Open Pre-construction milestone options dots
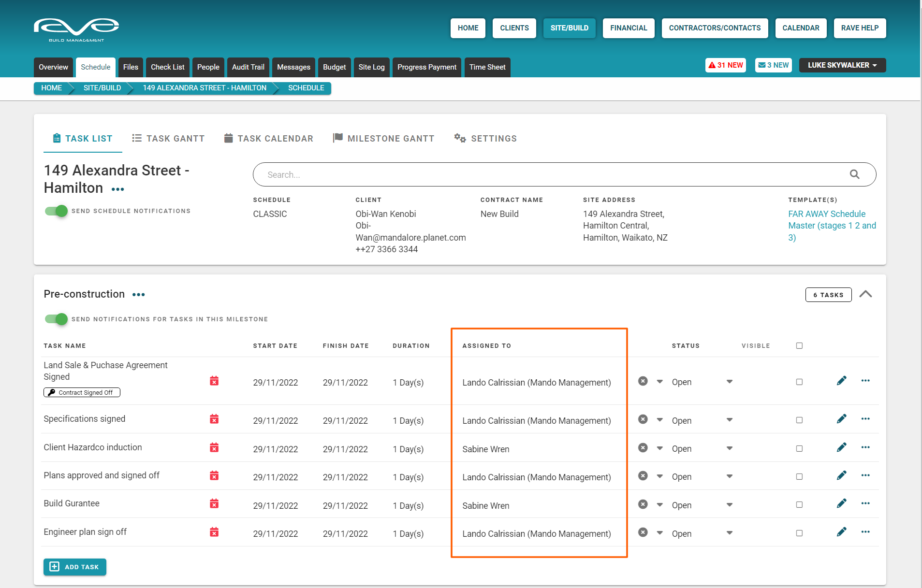This screenshot has width=922, height=588. [139, 295]
